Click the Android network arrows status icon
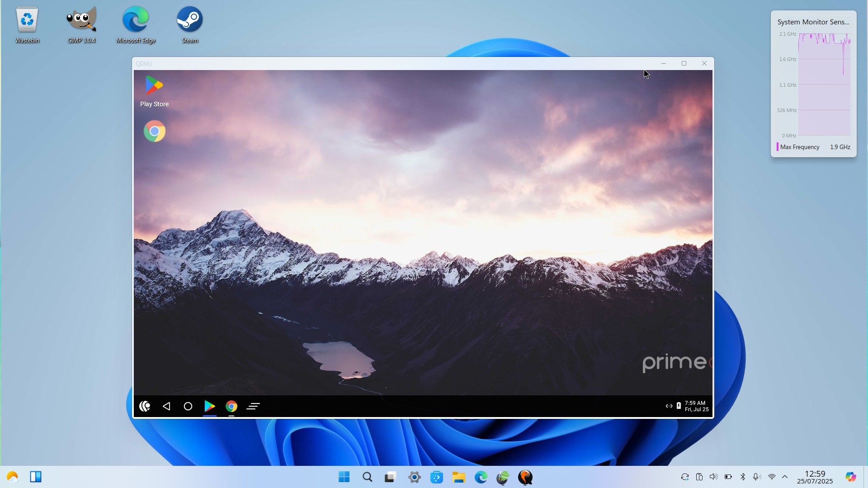Image resolution: width=868 pixels, height=488 pixels. (669, 406)
